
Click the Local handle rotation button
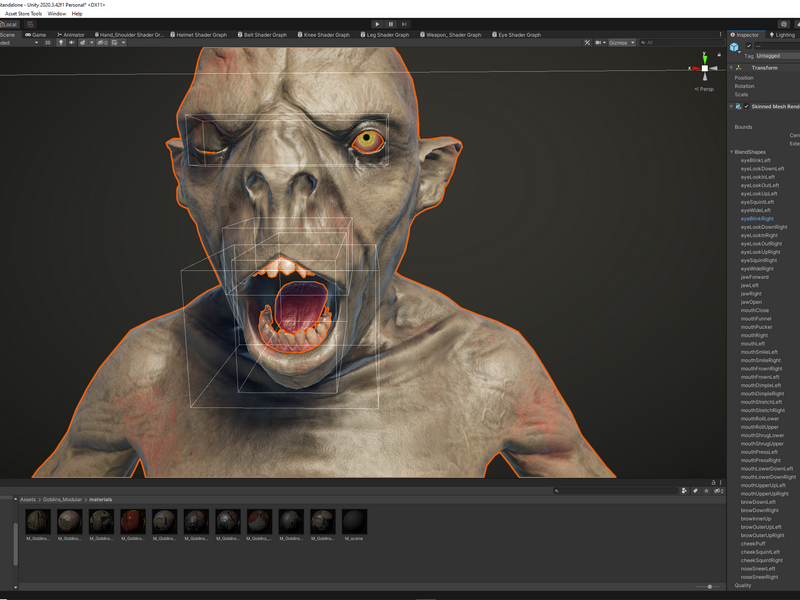click(9, 24)
